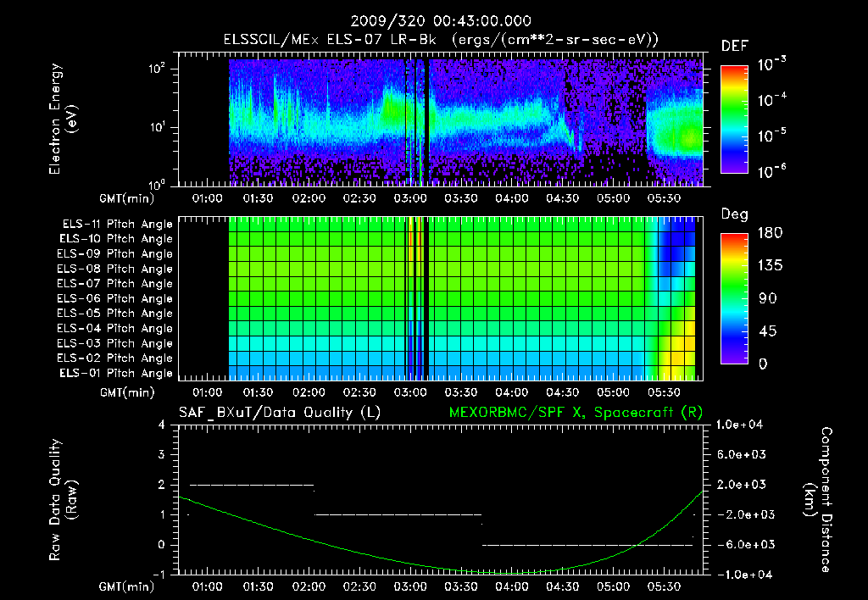Select the ELS-08 Pitch Angle row label
Screen dimensions: 868x600
coord(115,269)
